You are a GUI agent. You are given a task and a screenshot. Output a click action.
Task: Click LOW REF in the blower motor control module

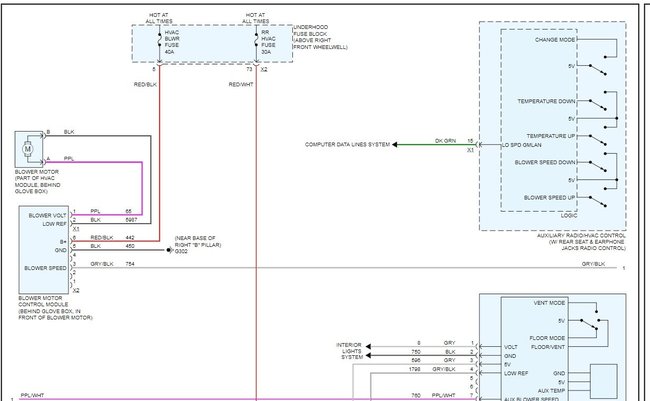pyautogui.click(x=54, y=224)
